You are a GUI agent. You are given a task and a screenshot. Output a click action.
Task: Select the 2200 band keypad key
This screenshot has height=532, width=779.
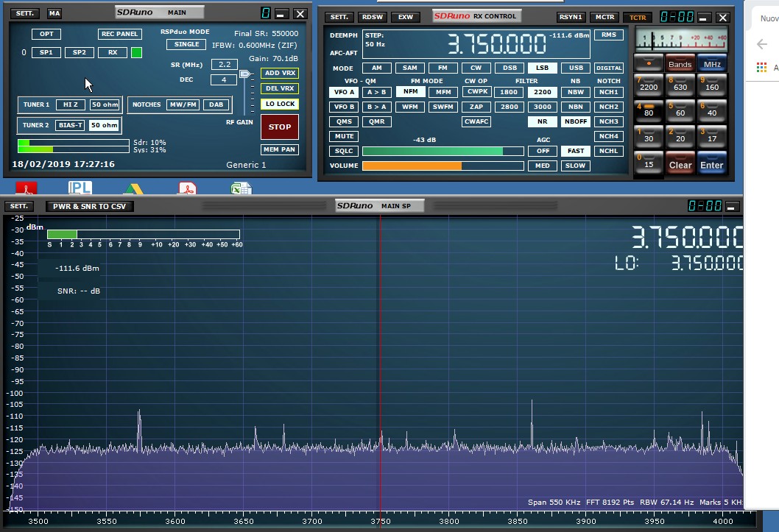[649, 84]
